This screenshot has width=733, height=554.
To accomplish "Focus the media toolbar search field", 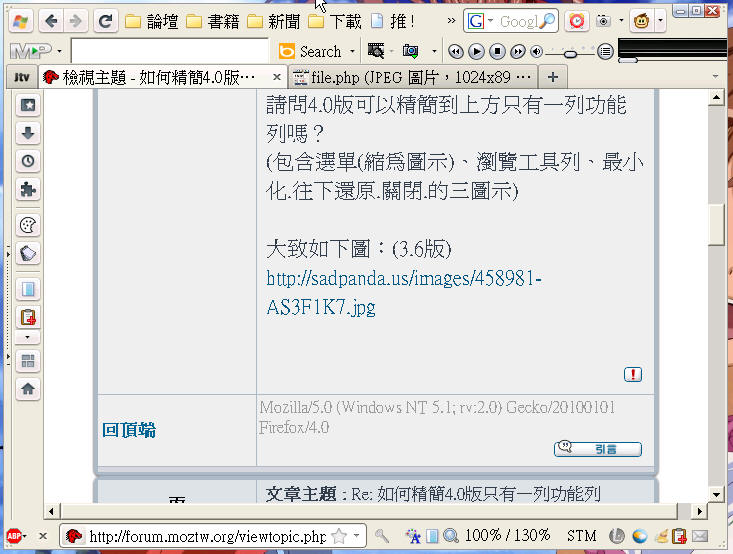I will point(169,50).
